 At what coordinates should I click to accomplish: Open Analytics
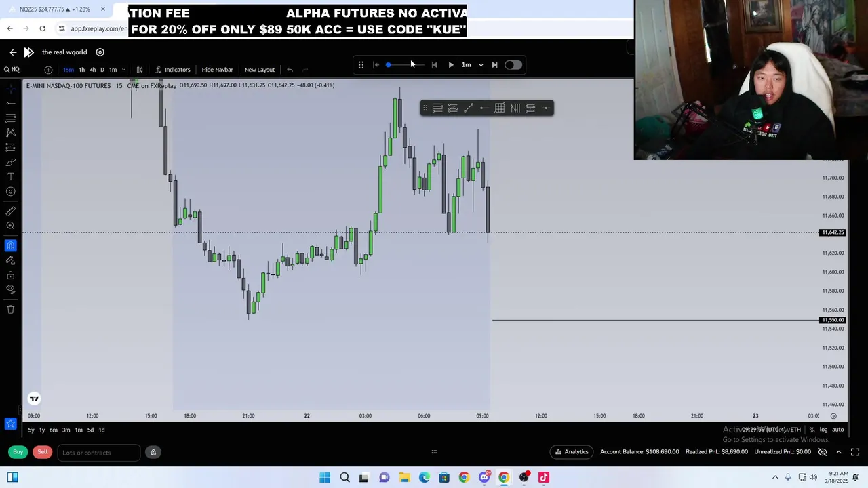coord(572,452)
